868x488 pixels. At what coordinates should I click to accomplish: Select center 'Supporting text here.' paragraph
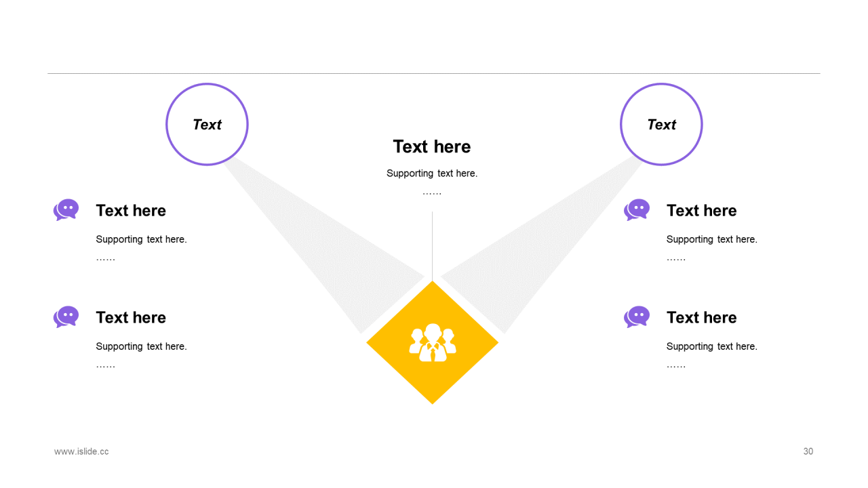click(x=432, y=174)
